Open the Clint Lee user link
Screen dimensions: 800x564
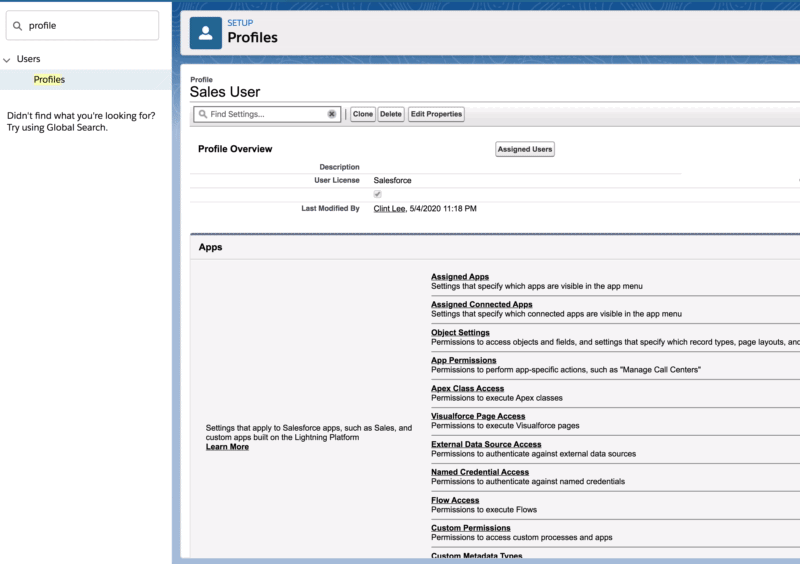click(389, 209)
